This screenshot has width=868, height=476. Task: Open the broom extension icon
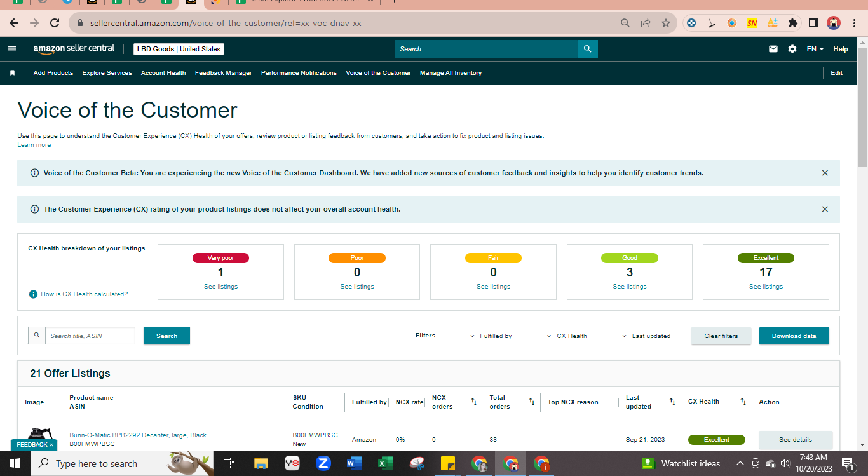[x=712, y=23]
